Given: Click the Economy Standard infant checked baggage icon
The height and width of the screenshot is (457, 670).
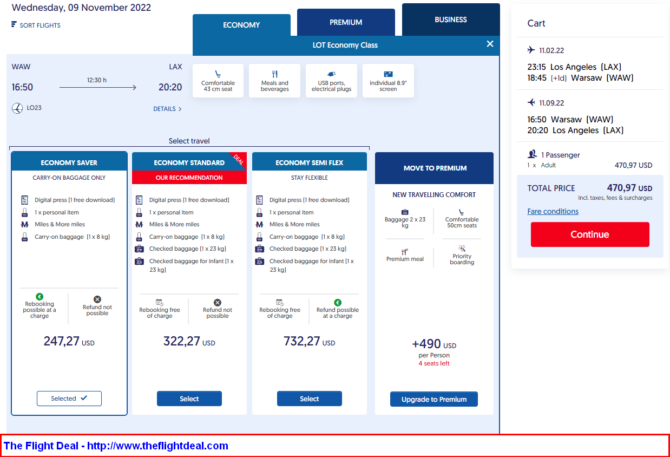Looking at the screenshot, I should click(139, 261).
